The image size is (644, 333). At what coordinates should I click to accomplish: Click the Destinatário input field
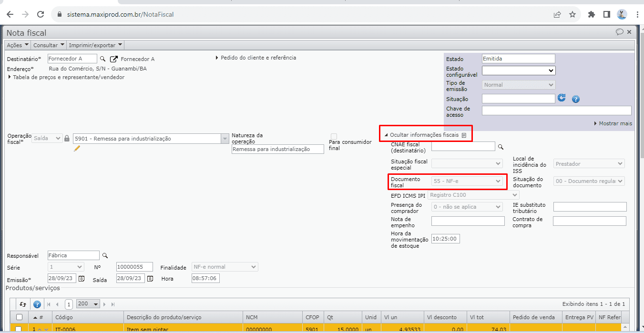[x=72, y=59]
